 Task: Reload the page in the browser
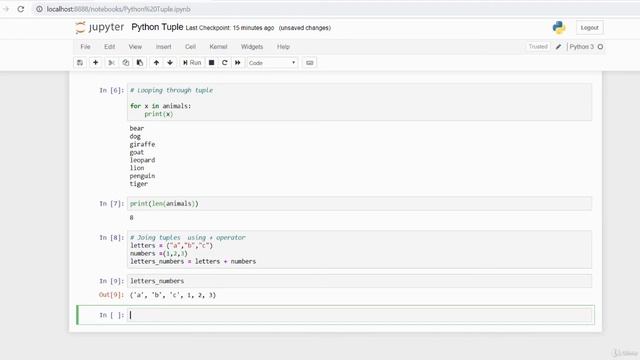point(21,9)
